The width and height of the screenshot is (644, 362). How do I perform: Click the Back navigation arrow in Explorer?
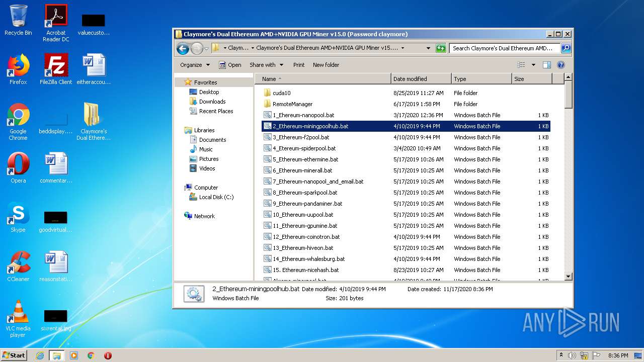click(183, 48)
